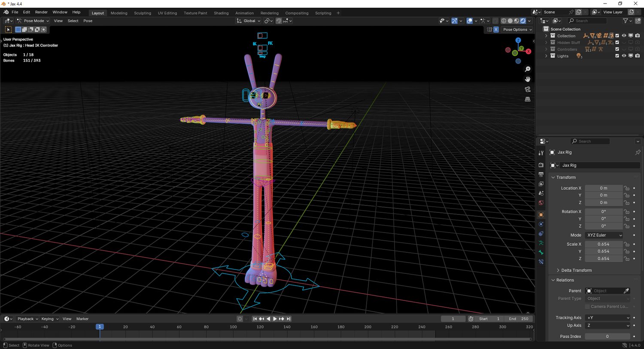
Task: Open the World properties tab icon
Action: [x=541, y=203]
